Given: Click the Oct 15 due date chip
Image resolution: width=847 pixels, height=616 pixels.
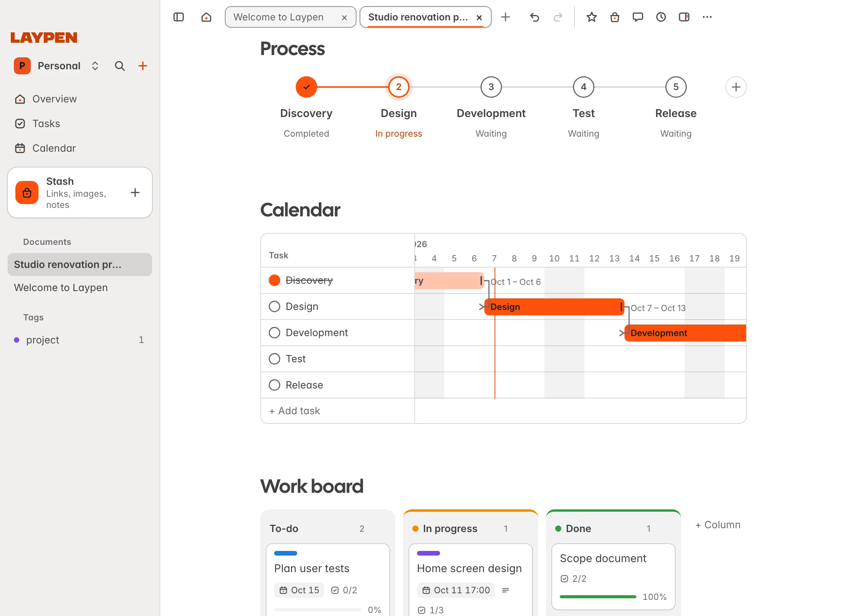Looking at the screenshot, I should click(299, 590).
